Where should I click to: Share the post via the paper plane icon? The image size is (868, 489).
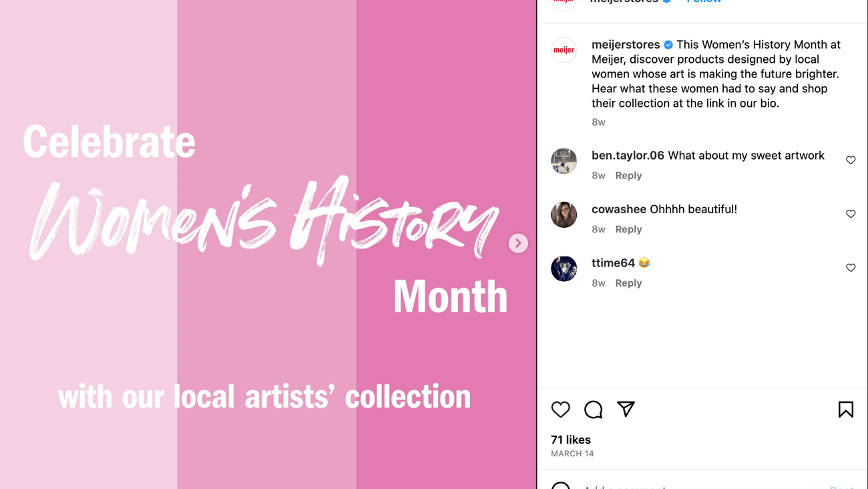[x=626, y=409]
